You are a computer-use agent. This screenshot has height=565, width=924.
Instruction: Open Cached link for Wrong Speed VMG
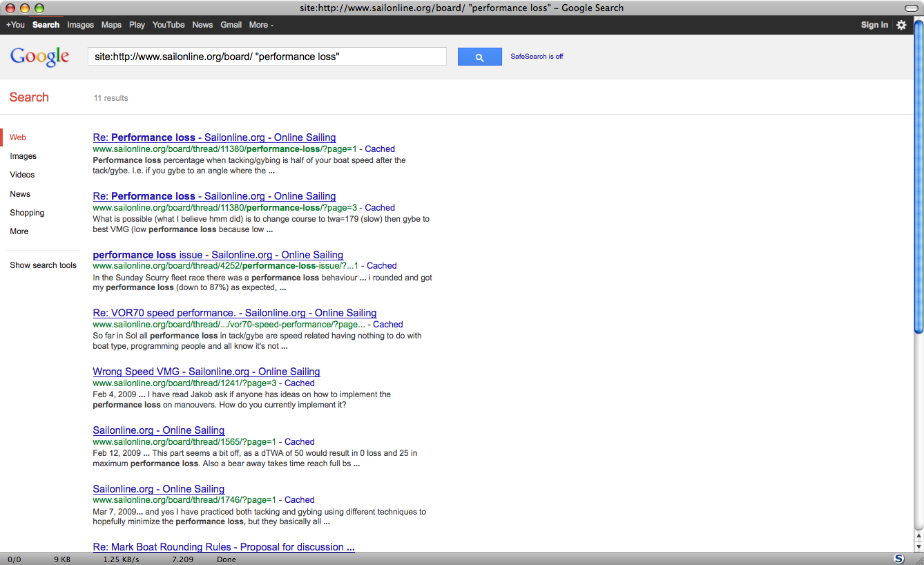[x=300, y=383]
